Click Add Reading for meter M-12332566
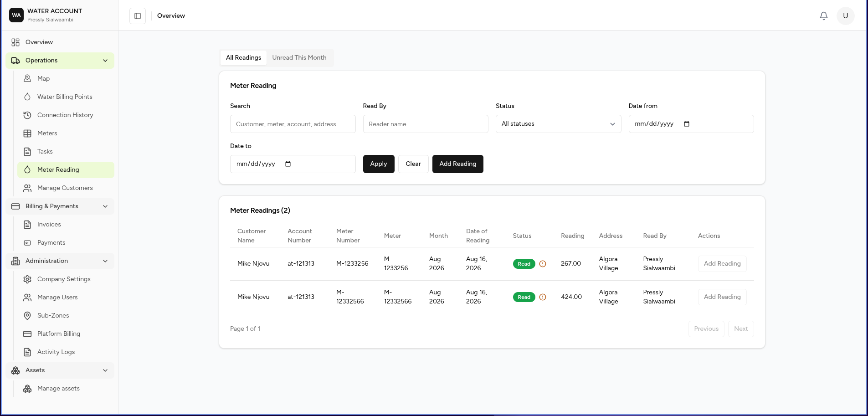This screenshot has height=416, width=868. [x=722, y=297]
